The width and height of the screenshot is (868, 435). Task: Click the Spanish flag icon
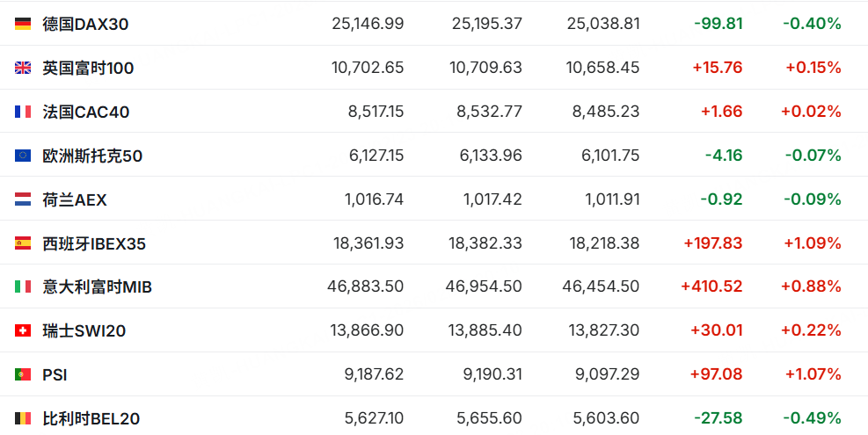click(x=23, y=243)
